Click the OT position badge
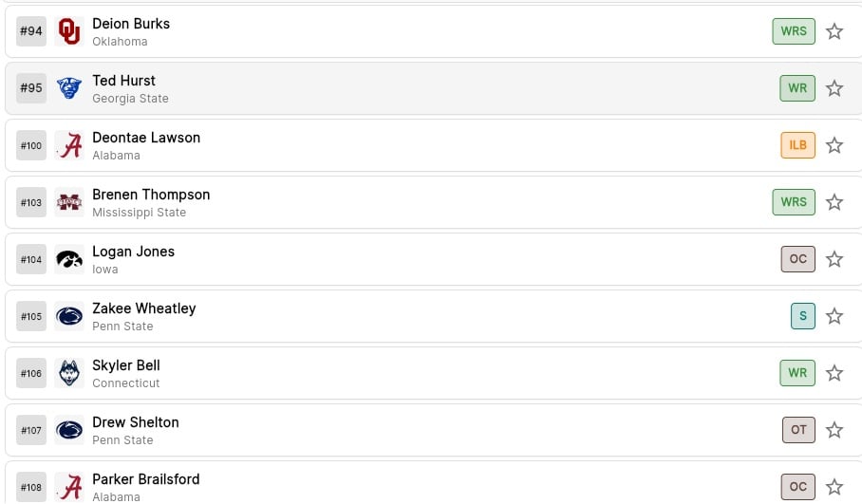 pyautogui.click(x=798, y=430)
